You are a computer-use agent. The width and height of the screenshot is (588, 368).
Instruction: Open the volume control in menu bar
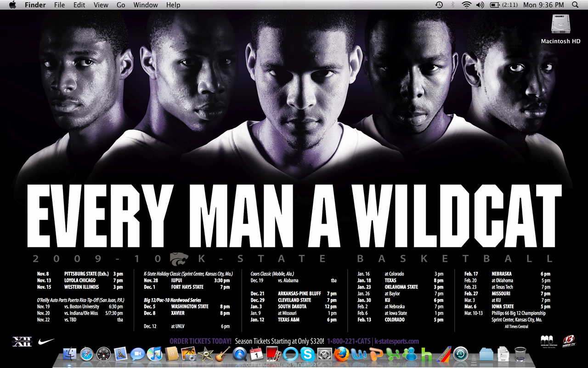click(x=481, y=5)
